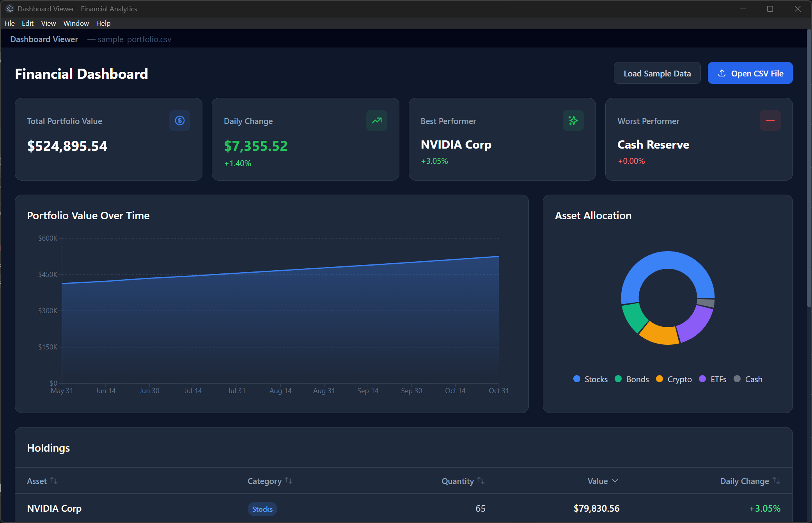The image size is (812, 523).
Task: Click the sort arrows on Daily Change header
Action: coord(776,480)
